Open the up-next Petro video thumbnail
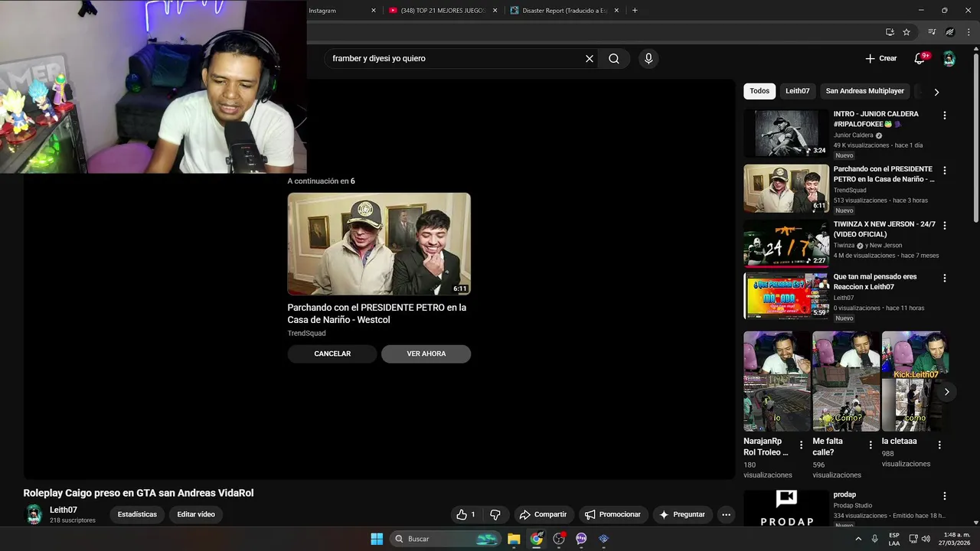The height and width of the screenshot is (551, 980). (x=379, y=243)
